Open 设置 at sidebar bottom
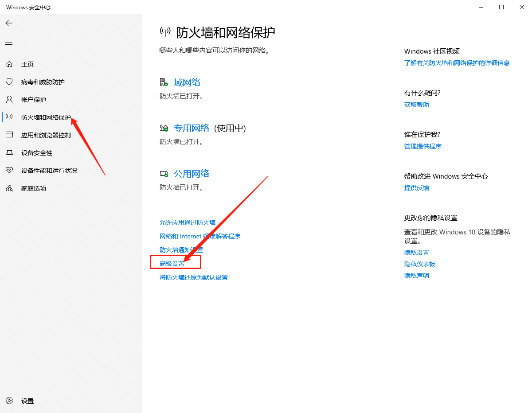 27,401
